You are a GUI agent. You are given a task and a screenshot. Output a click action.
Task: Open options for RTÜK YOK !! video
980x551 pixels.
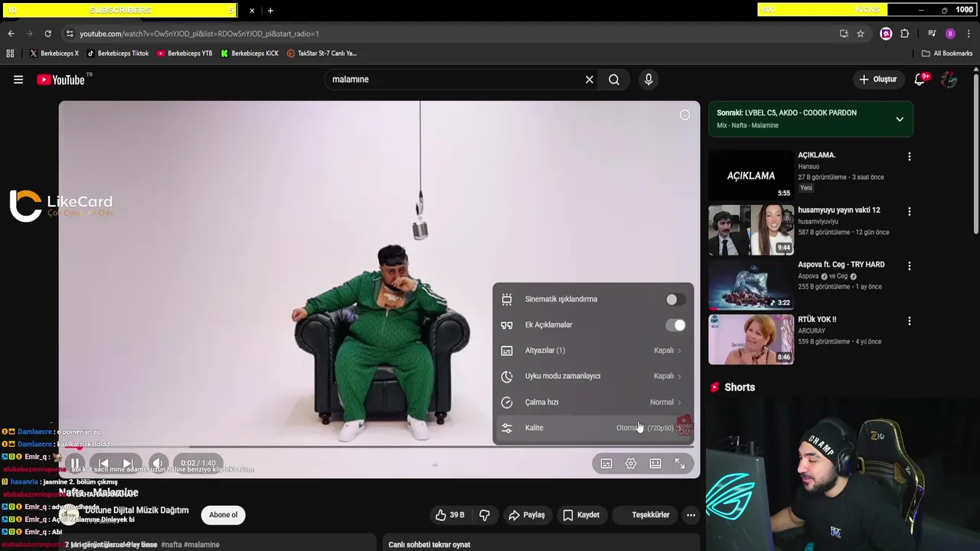[x=910, y=321]
